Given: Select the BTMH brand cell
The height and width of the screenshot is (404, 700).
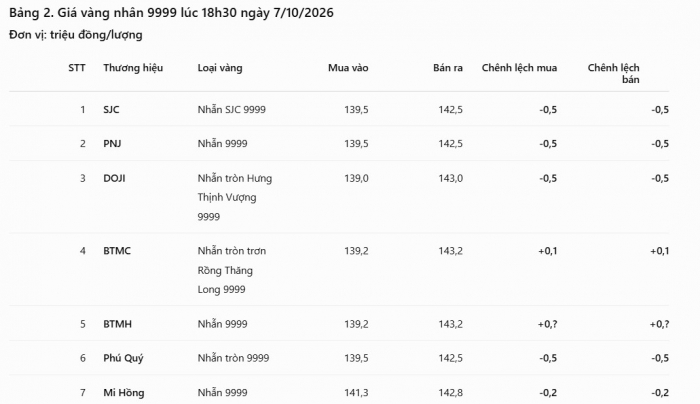Looking at the screenshot, I should click(x=117, y=324).
